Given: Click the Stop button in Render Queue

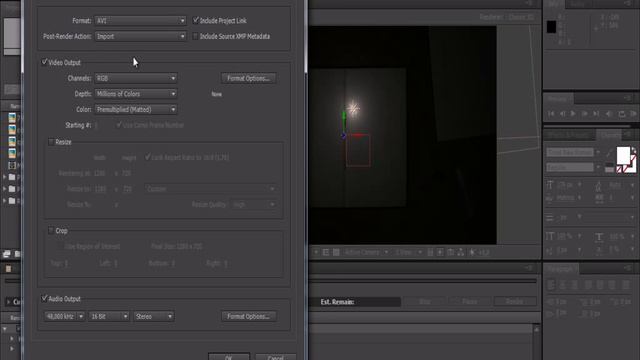Looking at the screenshot, I should click(424, 302).
